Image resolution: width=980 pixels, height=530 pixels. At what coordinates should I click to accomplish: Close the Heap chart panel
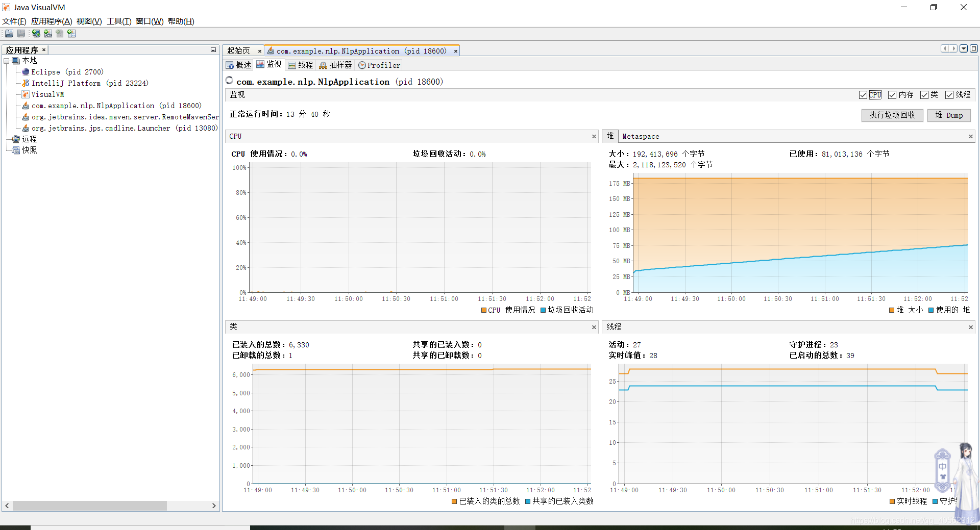click(x=971, y=136)
